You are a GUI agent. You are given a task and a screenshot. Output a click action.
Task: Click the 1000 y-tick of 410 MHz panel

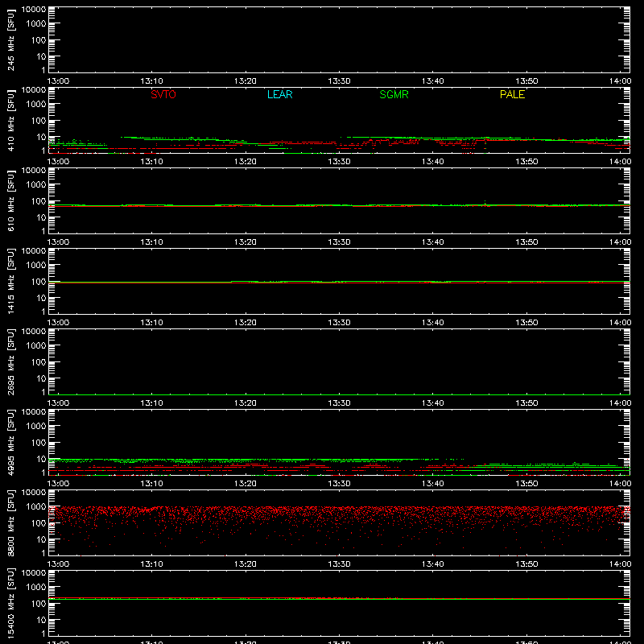click(x=35, y=105)
